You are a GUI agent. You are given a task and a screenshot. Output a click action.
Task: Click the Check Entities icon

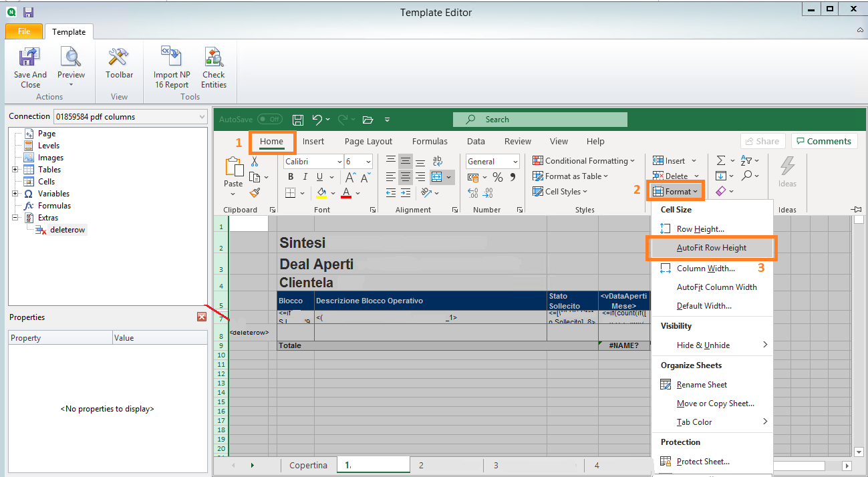(214, 59)
